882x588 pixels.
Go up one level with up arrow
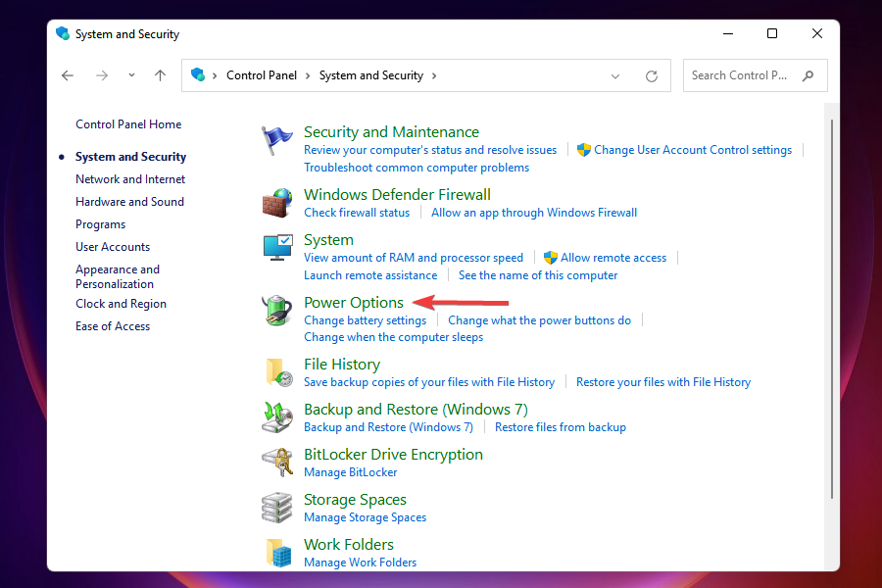[161, 75]
